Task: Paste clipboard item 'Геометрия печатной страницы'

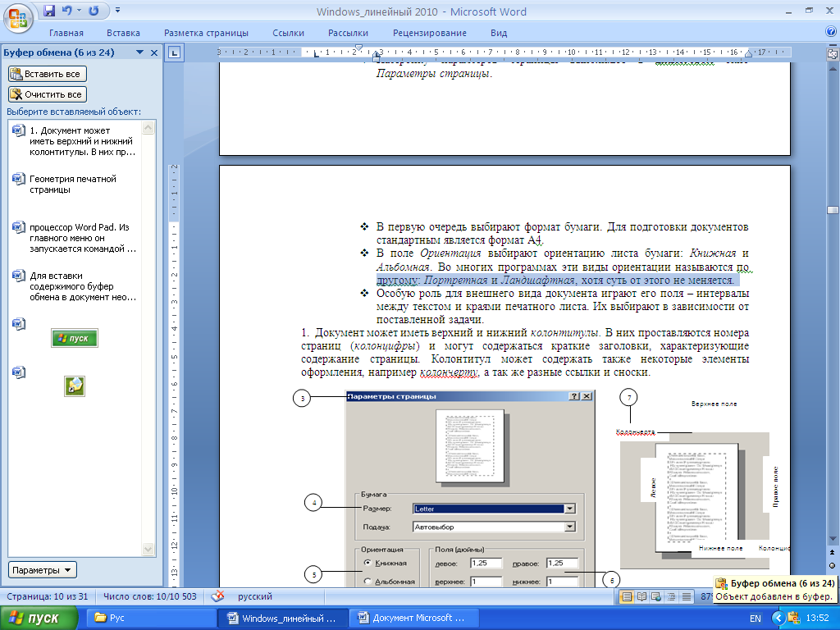Action: (x=75, y=185)
